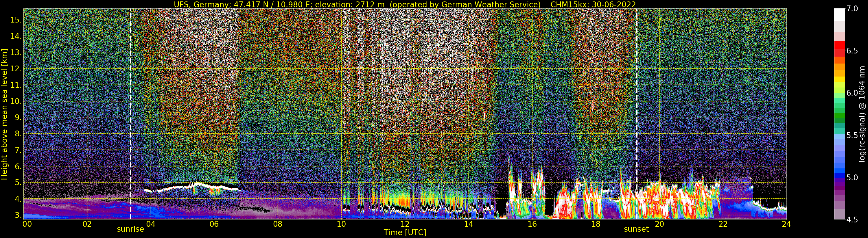Click the '6.0' colorbar value
Image resolution: width=868 pixels, height=238 pixels.
tap(852, 93)
